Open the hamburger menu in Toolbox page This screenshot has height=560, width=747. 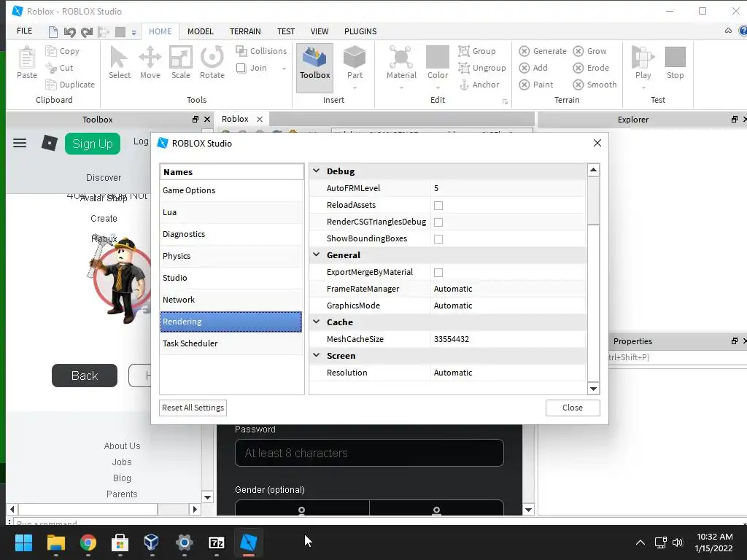point(20,143)
